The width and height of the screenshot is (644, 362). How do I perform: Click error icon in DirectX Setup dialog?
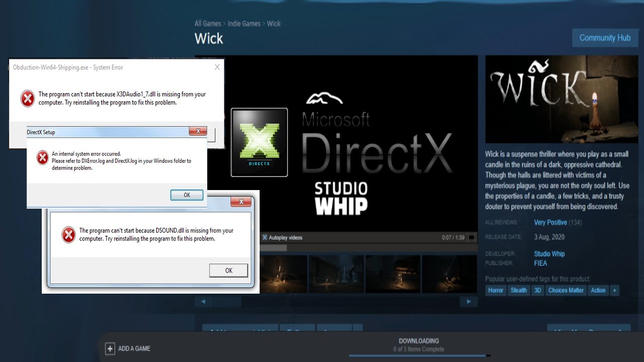coord(42,157)
